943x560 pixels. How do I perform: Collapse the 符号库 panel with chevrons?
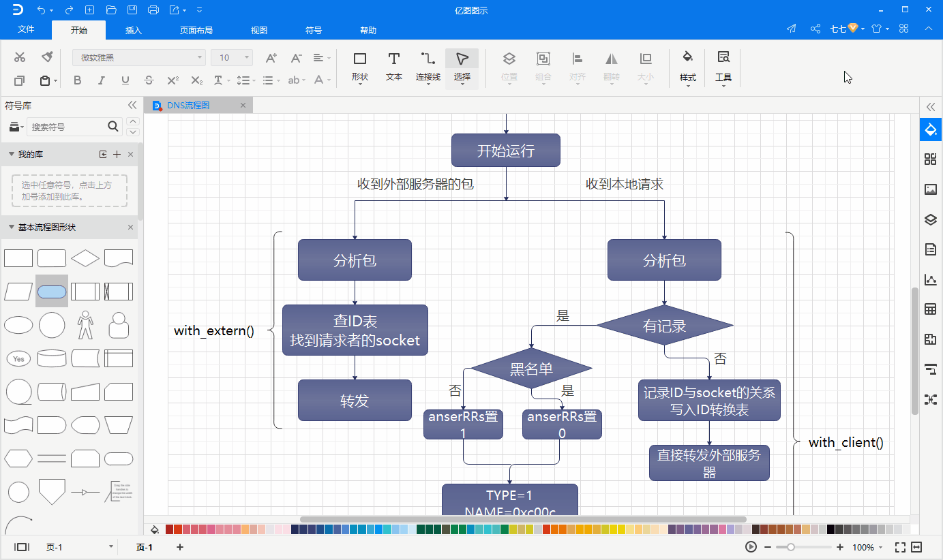[132, 105]
